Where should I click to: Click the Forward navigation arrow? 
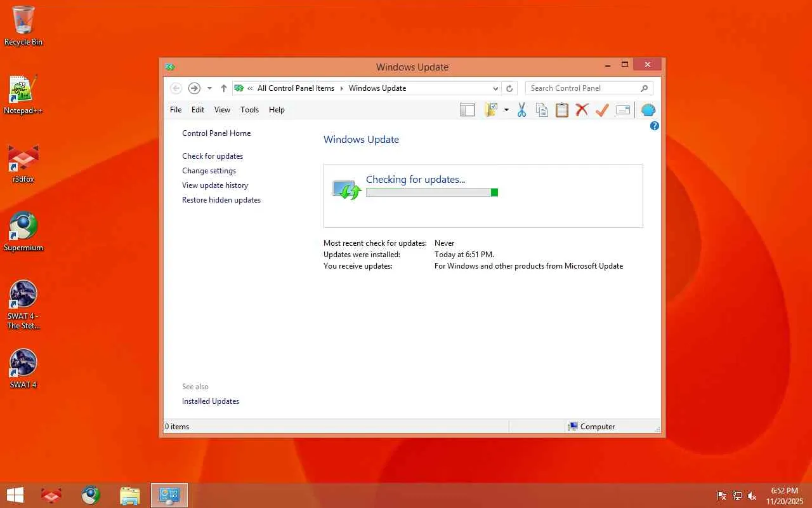[195, 88]
